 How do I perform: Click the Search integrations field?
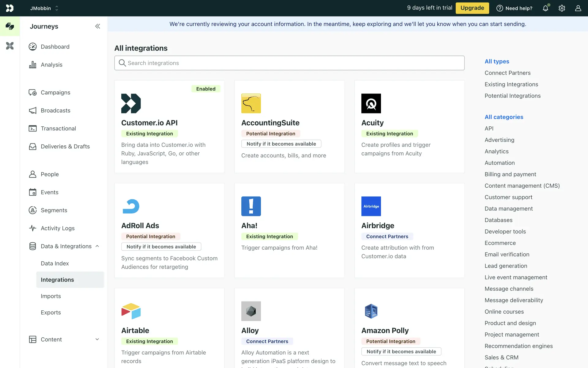tap(289, 63)
